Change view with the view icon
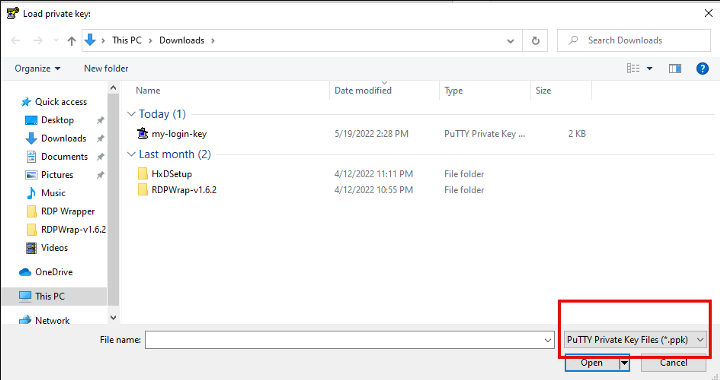This screenshot has height=380, width=720. pyautogui.click(x=633, y=68)
